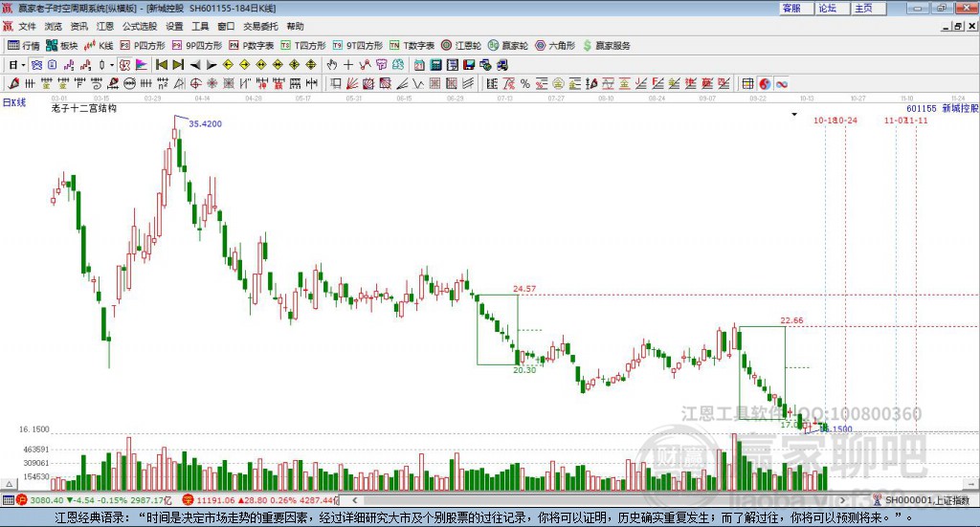Click the 35.4200 peak price label
The image size is (980, 527).
pos(205,123)
